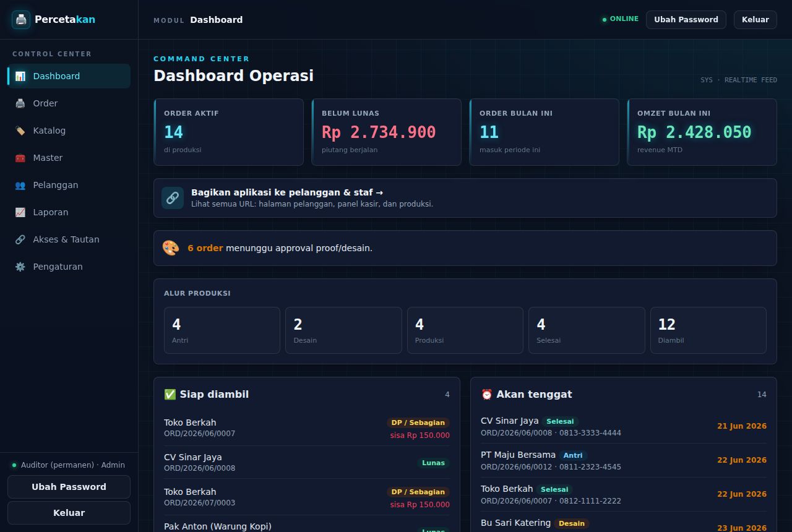This screenshot has height=532, width=792.
Task: Click the link icon in the share banner
Action: coord(173,198)
